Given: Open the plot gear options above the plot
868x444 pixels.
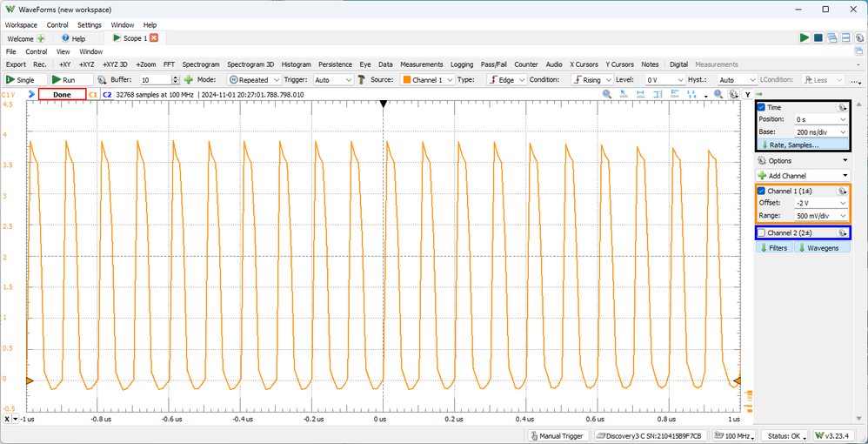Looking at the screenshot, I should tap(733, 95).
